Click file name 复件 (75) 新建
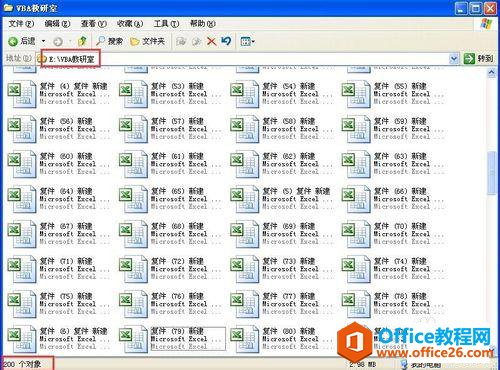Image resolution: width=500 pixels, height=370 pixels. coord(66,296)
